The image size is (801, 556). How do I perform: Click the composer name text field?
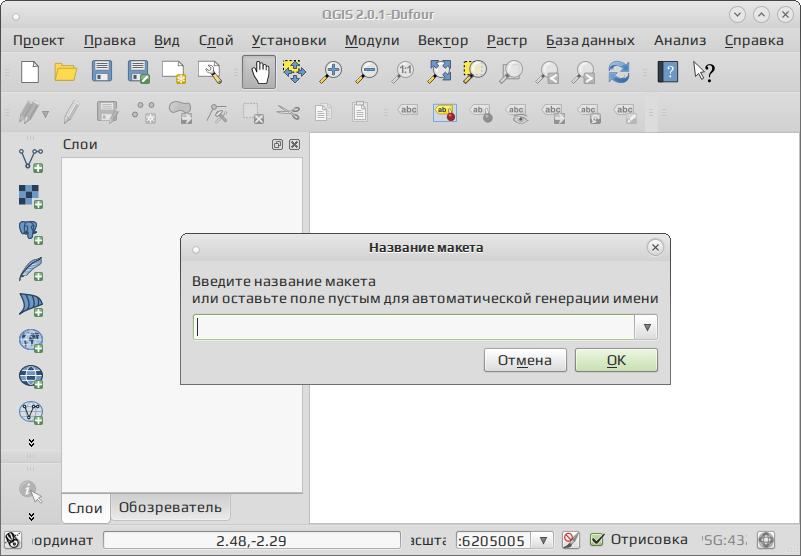pos(414,327)
